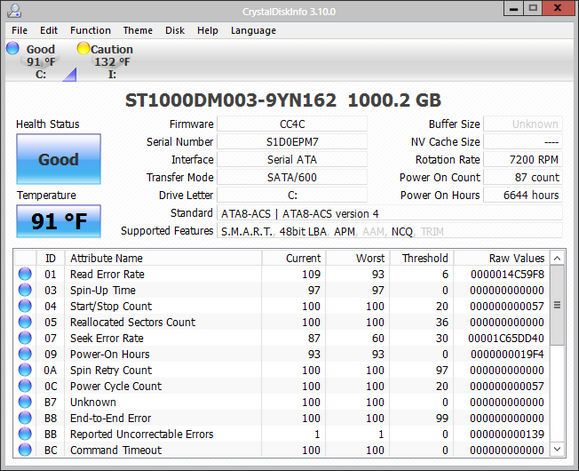The height and width of the screenshot is (471, 579).
Task: Click the Buffer Size field showing Unknown
Action: pyautogui.click(x=523, y=124)
